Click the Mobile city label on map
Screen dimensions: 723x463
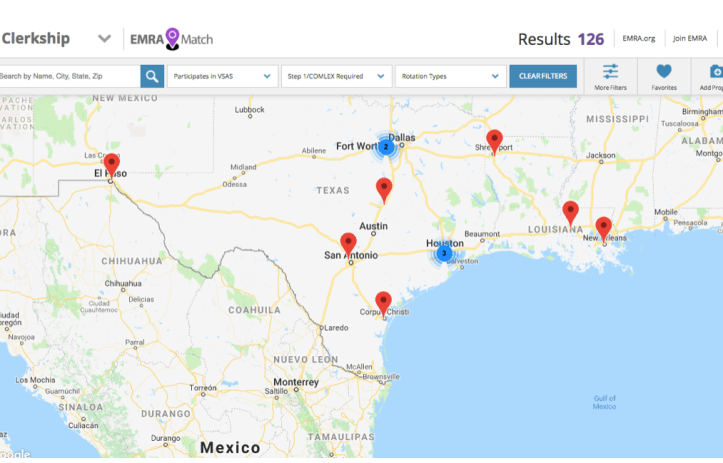(x=666, y=212)
